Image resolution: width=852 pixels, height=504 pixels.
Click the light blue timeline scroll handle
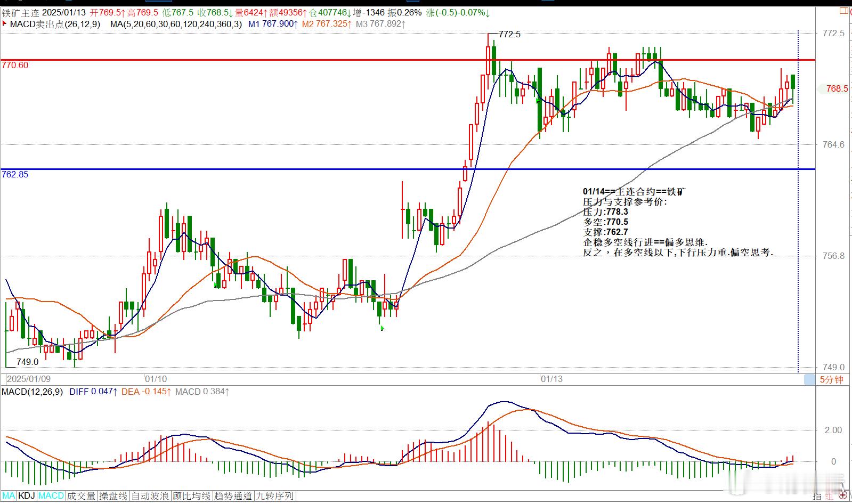(x=809, y=379)
